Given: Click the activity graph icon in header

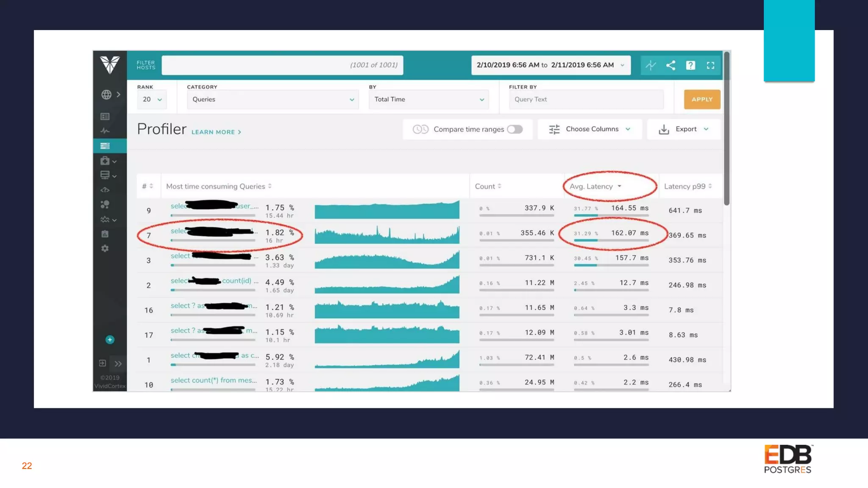Looking at the screenshot, I should (651, 65).
